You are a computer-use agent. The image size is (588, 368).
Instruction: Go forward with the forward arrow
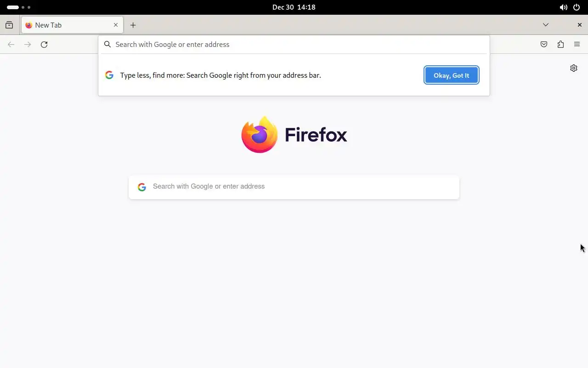click(x=28, y=45)
